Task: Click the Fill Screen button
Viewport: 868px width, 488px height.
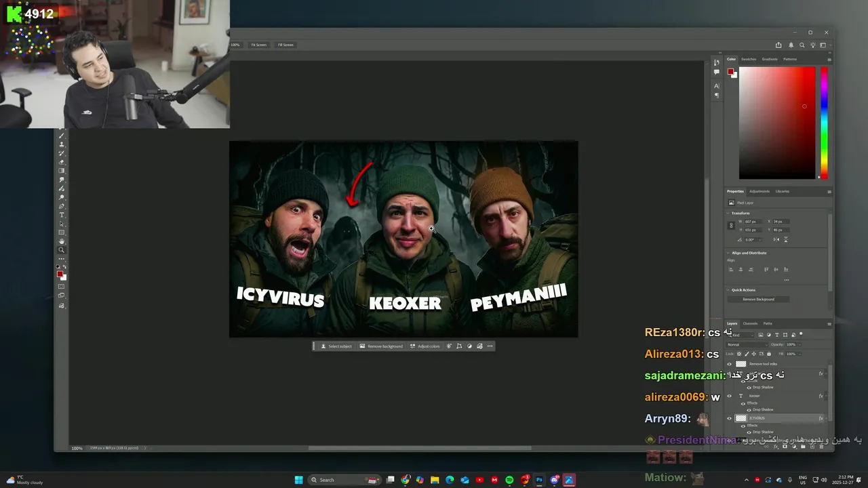Action: [x=285, y=45]
